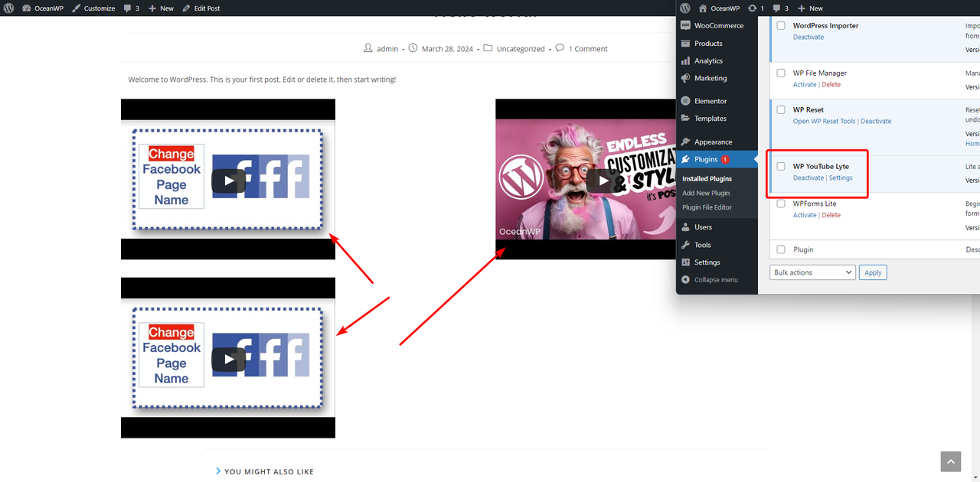Screen dimensions: 980x482
Task: Open the New menu in left admin bar
Action: point(161,8)
